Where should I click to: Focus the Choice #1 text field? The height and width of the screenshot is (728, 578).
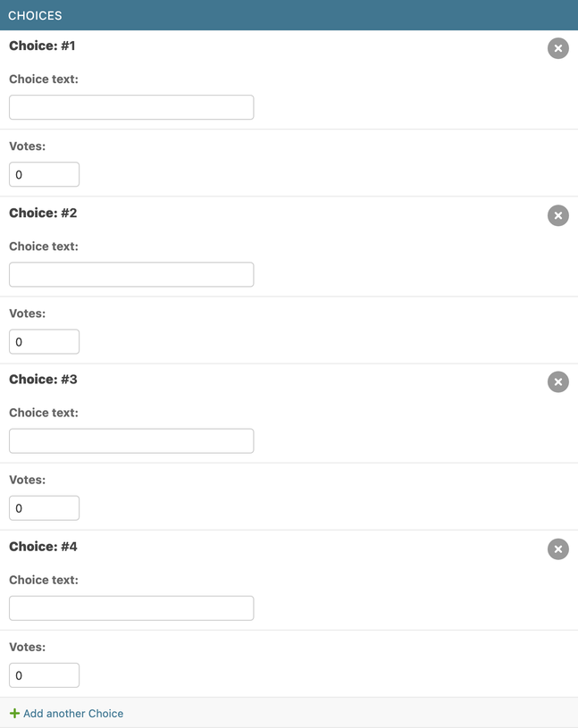coord(131,107)
